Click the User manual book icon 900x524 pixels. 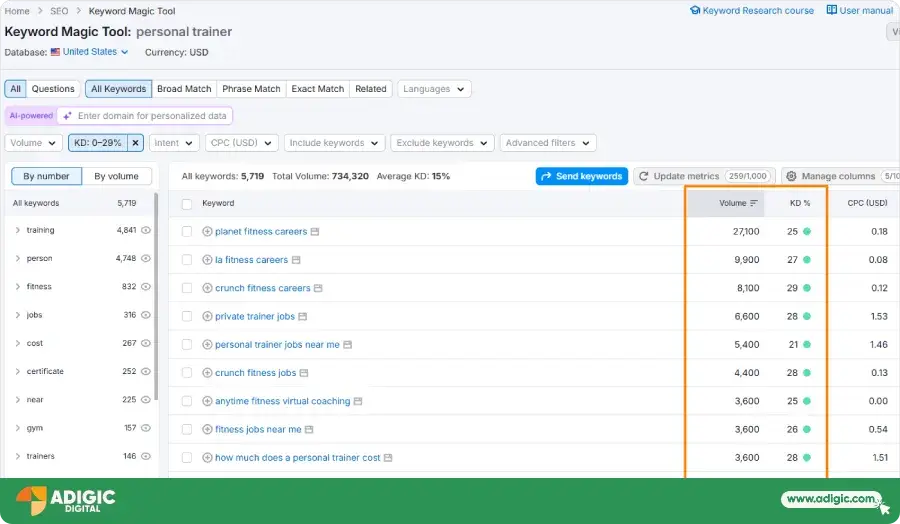pyautogui.click(x=831, y=10)
